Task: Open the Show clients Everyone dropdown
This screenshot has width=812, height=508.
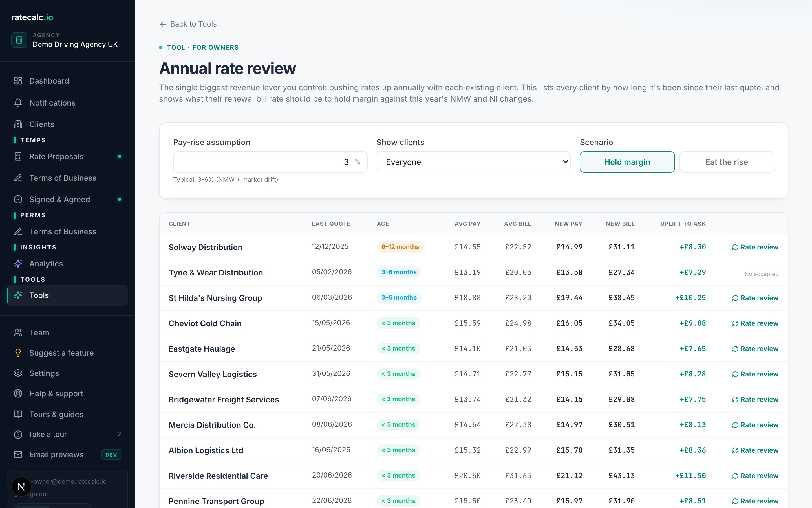Action: point(473,162)
